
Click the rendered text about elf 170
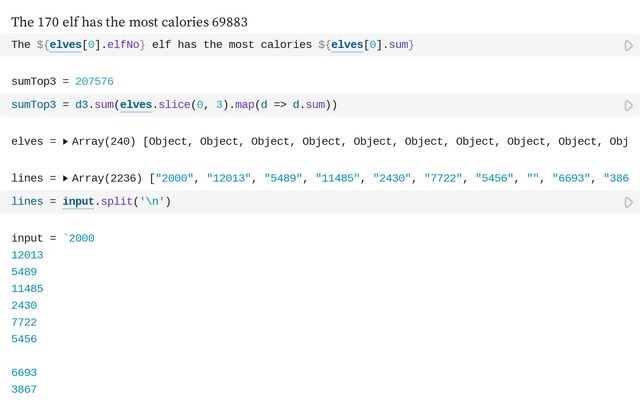(130, 21)
